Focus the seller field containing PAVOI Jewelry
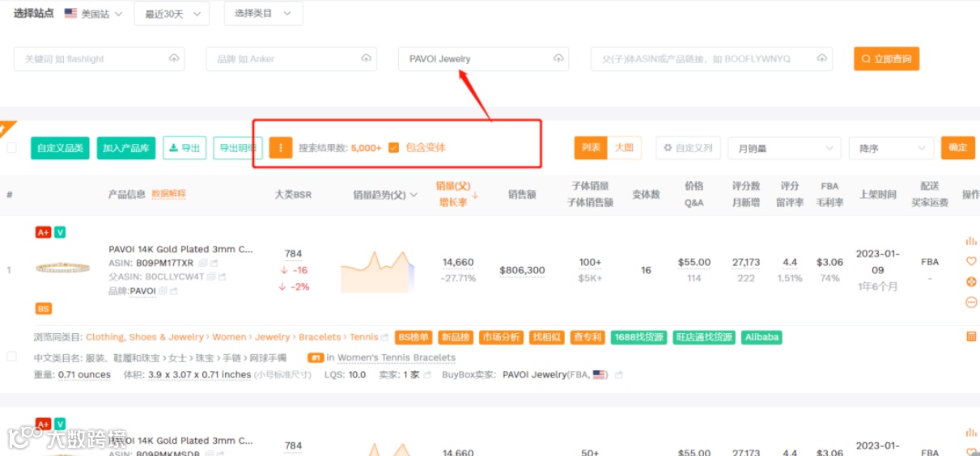980x456 pixels. (483, 59)
